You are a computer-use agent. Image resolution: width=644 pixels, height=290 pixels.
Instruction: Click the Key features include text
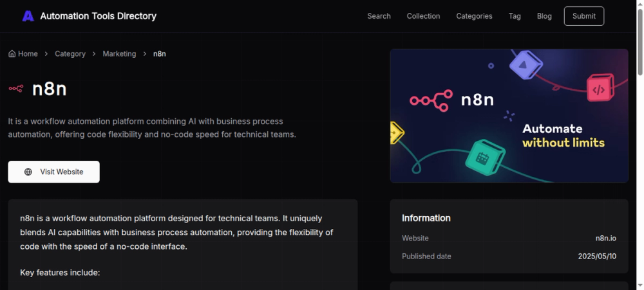point(60,273)
